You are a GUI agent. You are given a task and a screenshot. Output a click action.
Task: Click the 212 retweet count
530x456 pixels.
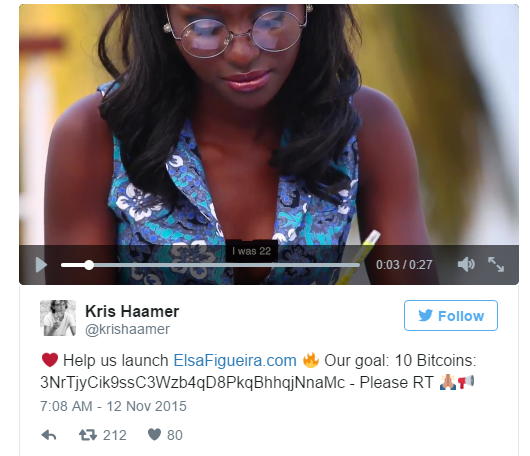tap(115, 435)
